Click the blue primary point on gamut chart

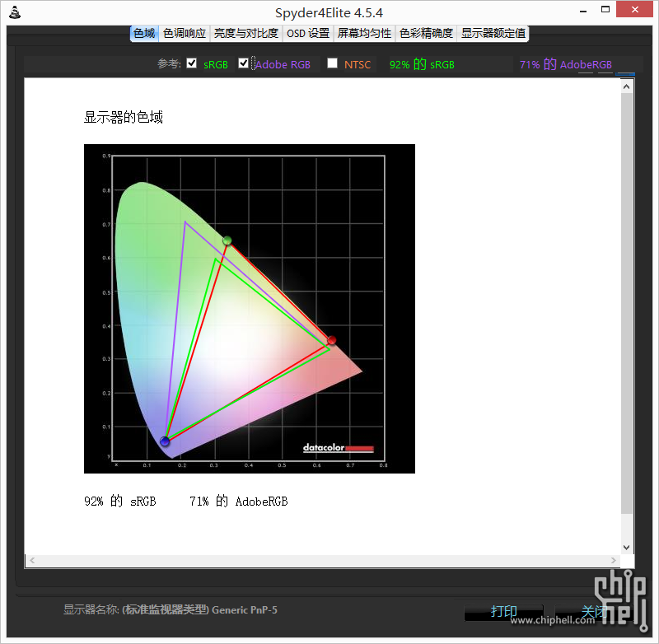165,441
